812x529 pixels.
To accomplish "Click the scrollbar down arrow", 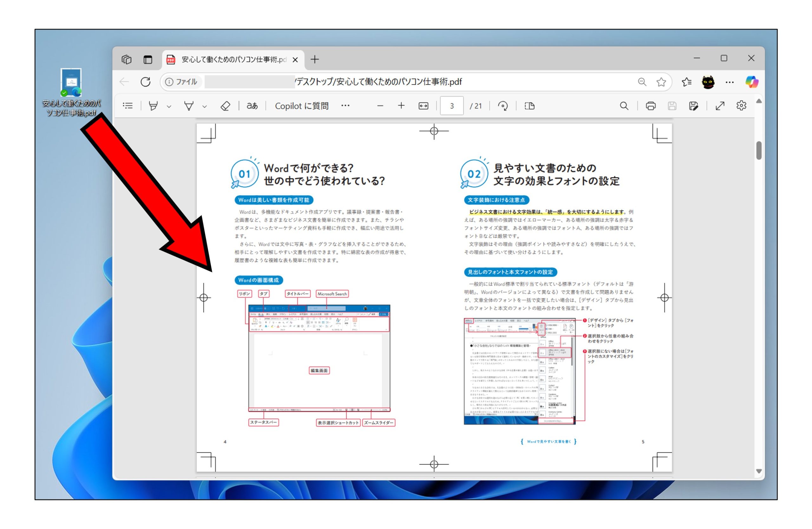I will 758,471.
